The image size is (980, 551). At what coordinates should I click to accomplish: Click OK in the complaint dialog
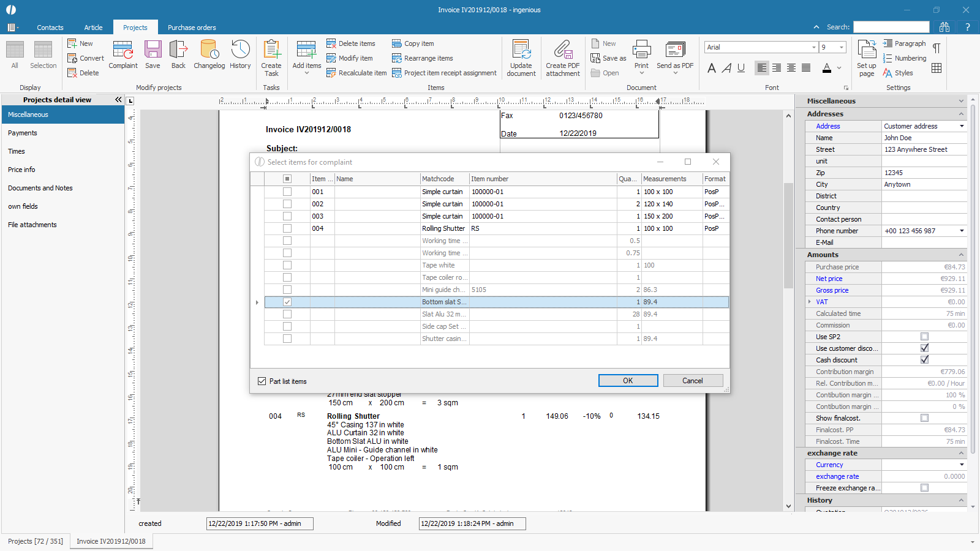click(x=628, y=381)
